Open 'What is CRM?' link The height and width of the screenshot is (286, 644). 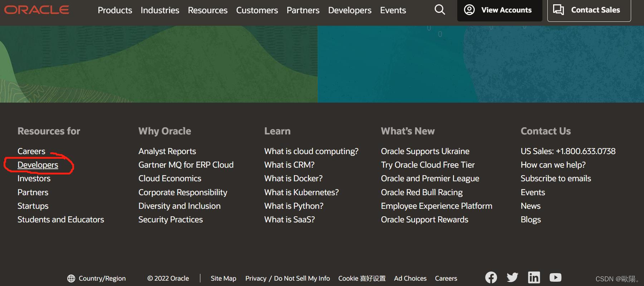pyautogui.click(x=289, y=165)
